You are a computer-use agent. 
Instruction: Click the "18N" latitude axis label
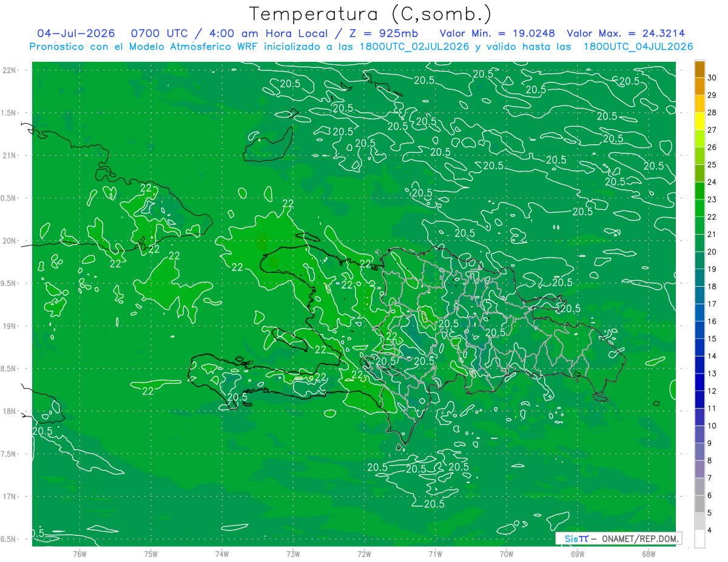(x=10, y=411)
